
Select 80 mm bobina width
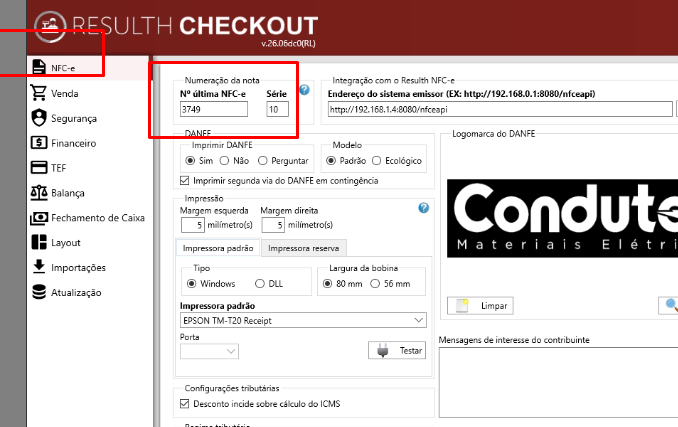click(327, 284)
